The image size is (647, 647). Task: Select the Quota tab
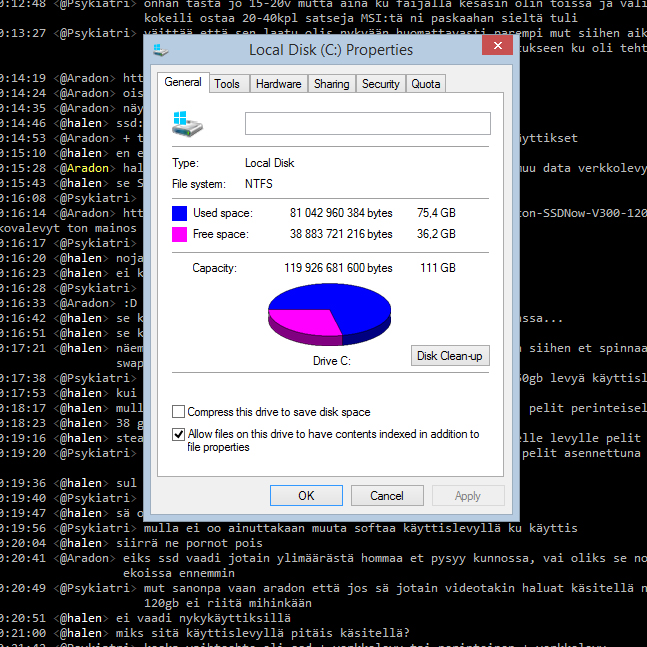(x=426, y=84)
